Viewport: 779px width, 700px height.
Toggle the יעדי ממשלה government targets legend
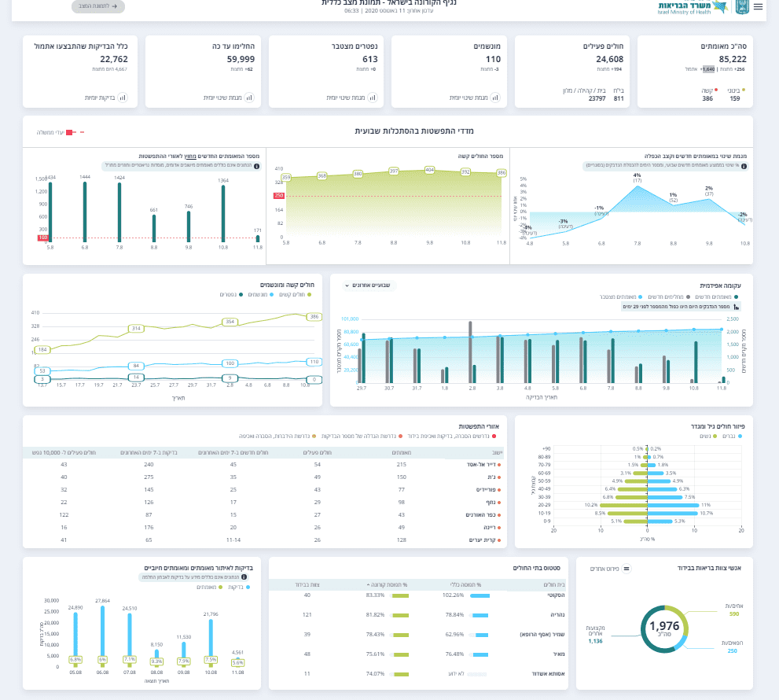tap(60, 132)
